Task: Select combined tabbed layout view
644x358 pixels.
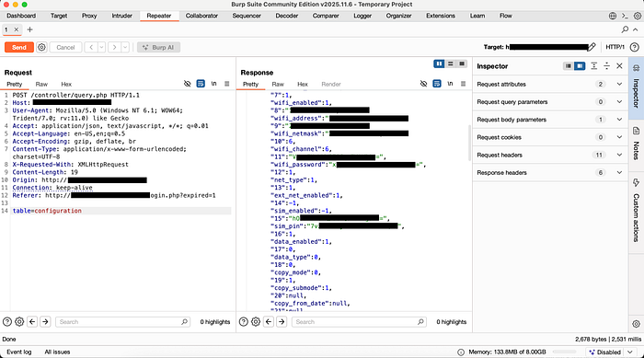Action: (462, 64)
